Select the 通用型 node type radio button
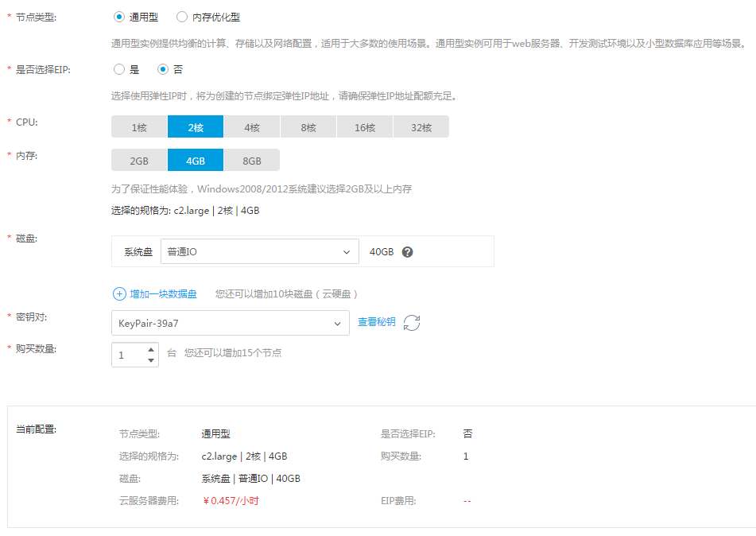This screenshot has width=756, height=536. coord(119,17)
